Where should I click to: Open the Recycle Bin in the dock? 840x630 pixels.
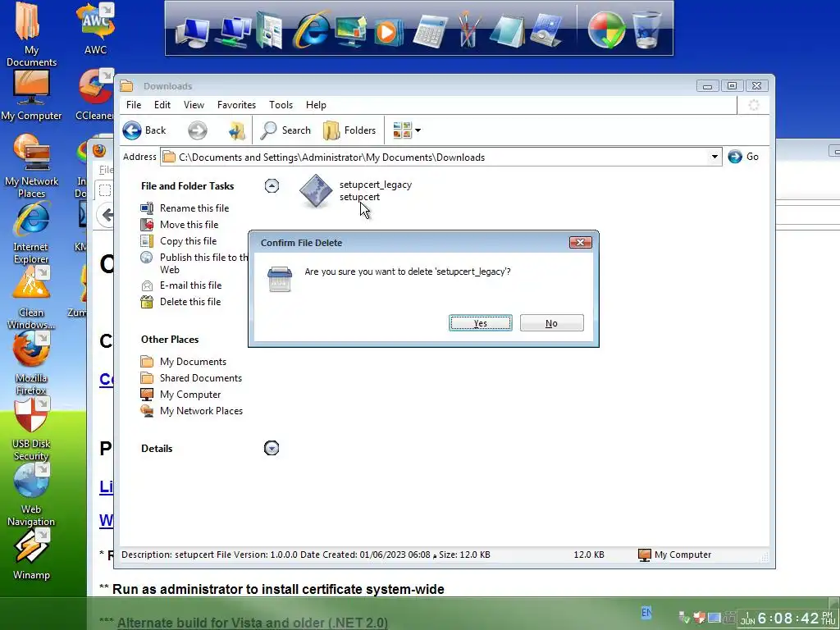click(646, 30)
